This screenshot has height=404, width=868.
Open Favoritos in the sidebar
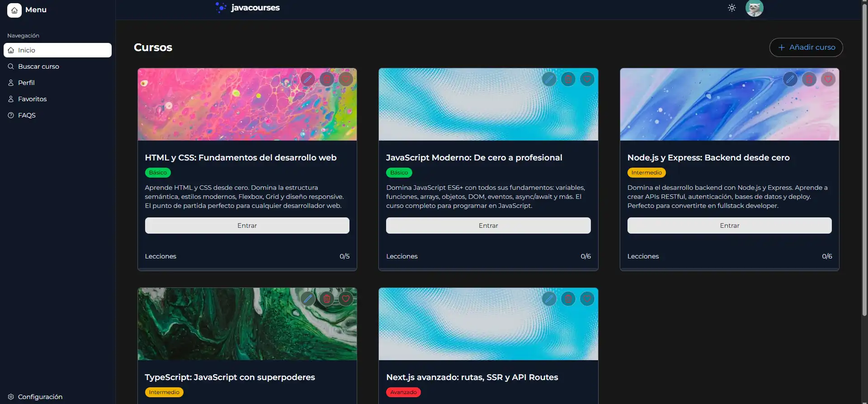(x=57, y=99)
